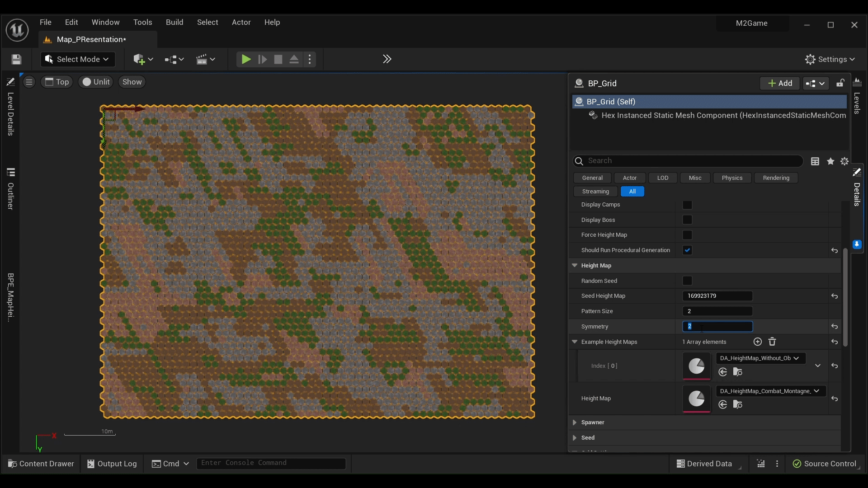Click the Height Map asset thumbnail

click(x=696, y=399)
